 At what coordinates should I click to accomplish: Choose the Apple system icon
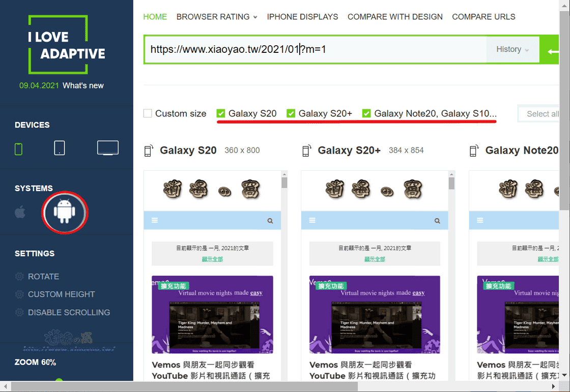tap(20, 212)
